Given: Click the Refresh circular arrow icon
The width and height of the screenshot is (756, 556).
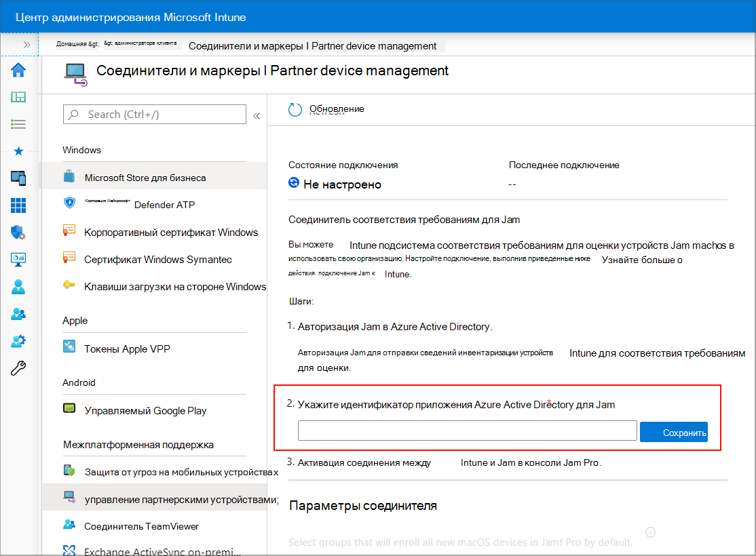Looking at the screenshot, I should (295, 110).
